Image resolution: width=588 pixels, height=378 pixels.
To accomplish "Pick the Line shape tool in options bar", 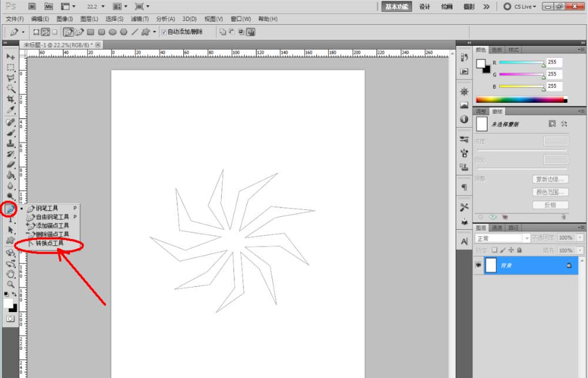I will click(x=134, y=32).
